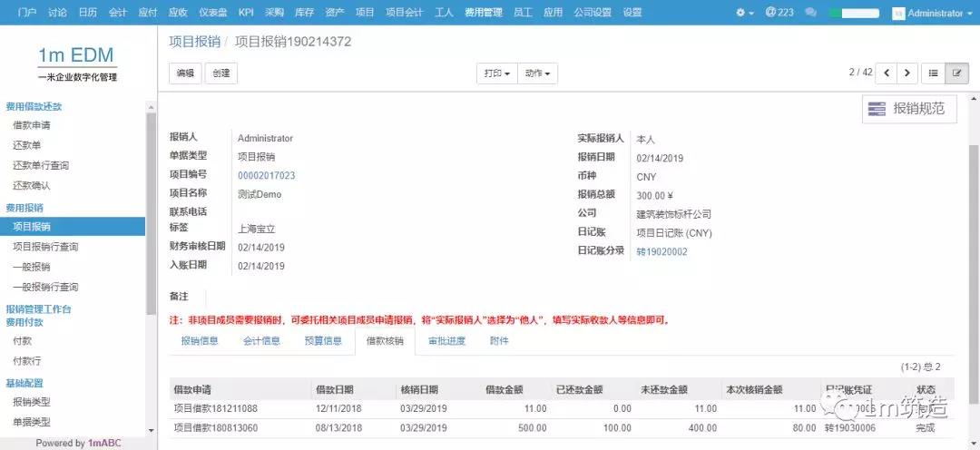The width and height of the screenshot is (980, 450).
Task: Select 借款申请 in the left sidebar
Action: pos(32,125)
